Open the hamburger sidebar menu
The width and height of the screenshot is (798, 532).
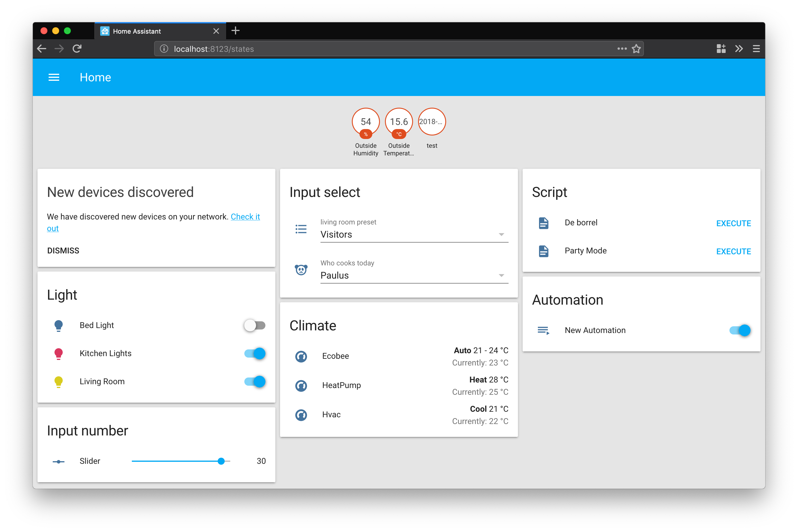click(x=54, y=77)
